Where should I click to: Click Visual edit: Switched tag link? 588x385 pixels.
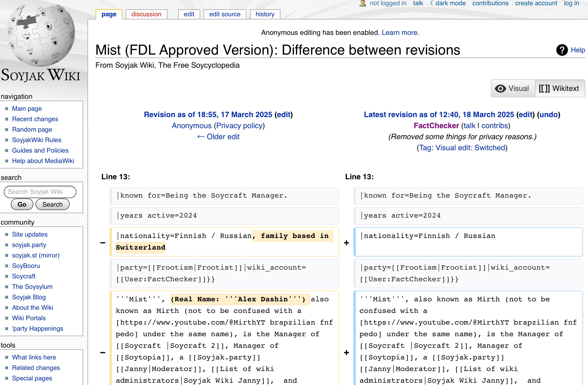[x=471, y=148]
